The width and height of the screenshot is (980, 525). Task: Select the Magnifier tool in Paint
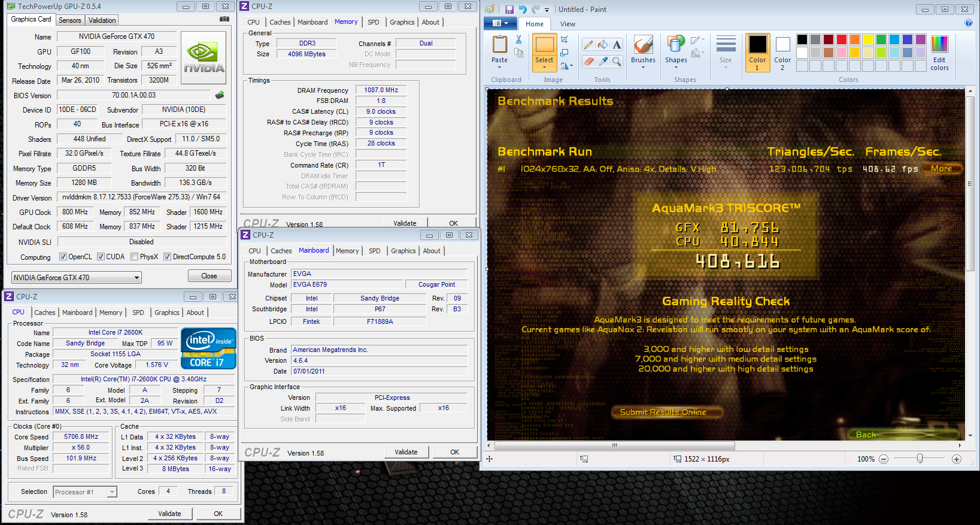[617, 61]
